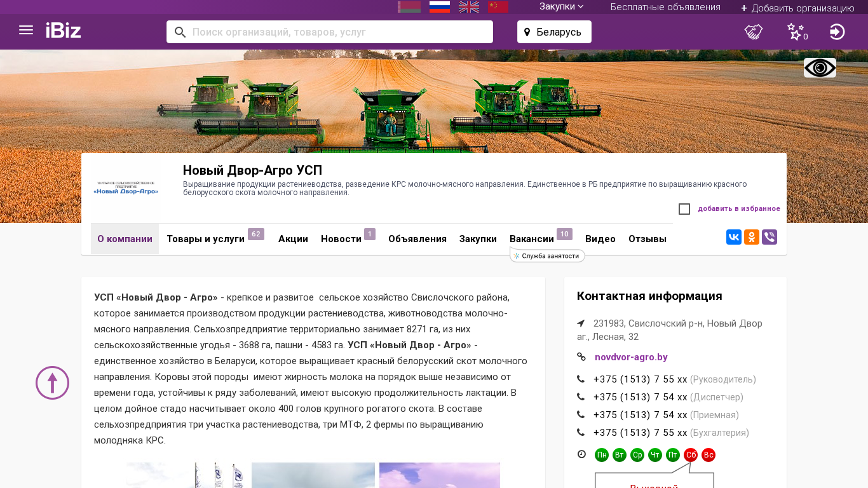Check the favorites checkbox

point(684,209)
